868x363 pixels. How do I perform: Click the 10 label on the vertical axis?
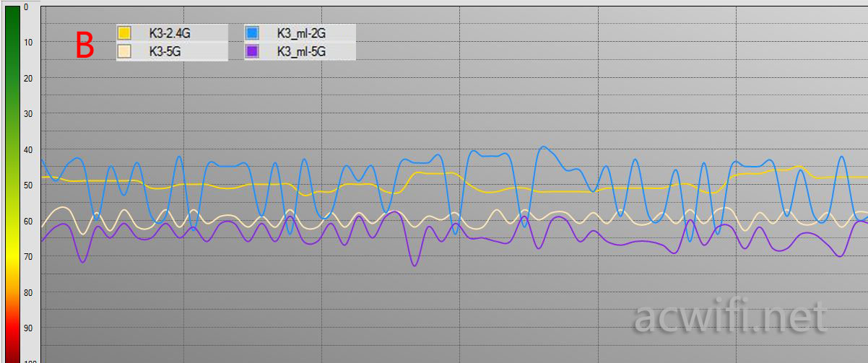pos(29,43)
